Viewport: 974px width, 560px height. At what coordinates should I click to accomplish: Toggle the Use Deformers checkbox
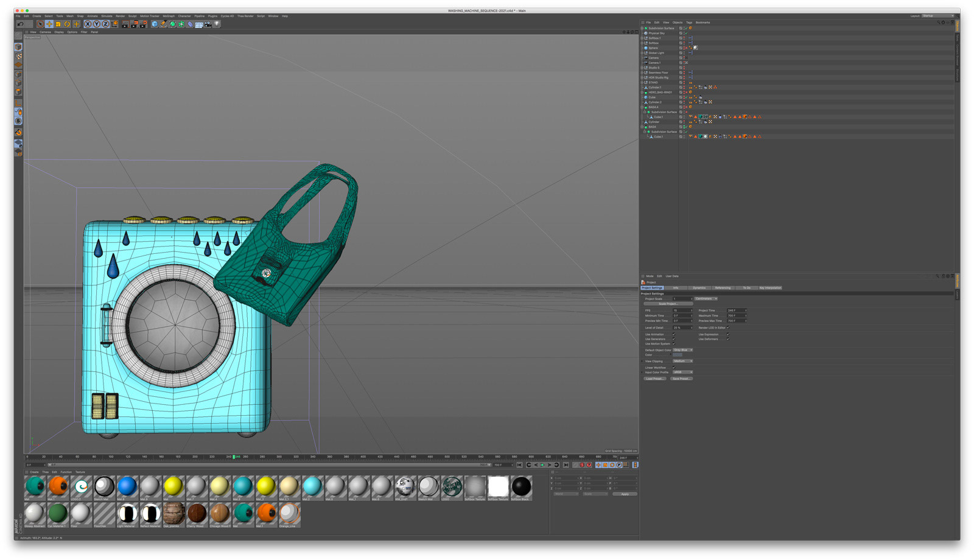tap(727, 339)
